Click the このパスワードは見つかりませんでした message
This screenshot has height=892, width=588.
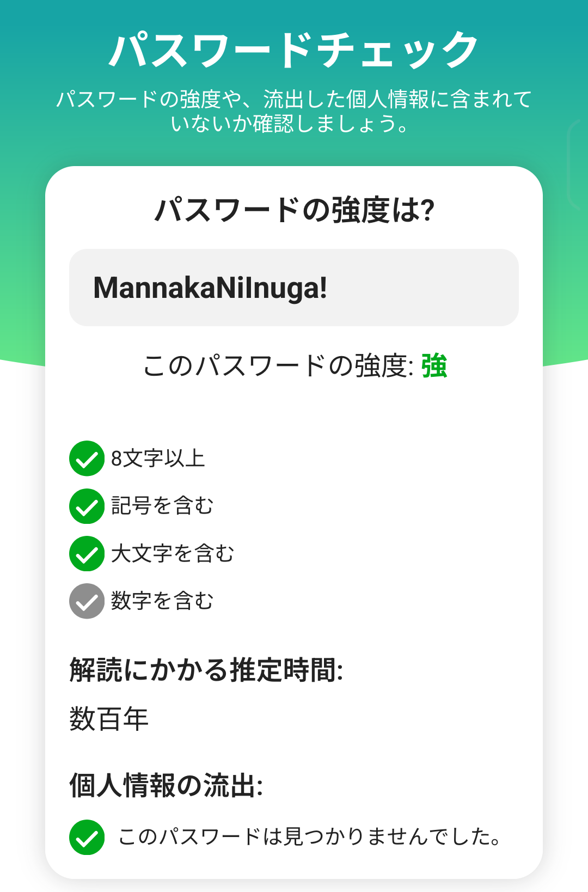tap(309, 837)
